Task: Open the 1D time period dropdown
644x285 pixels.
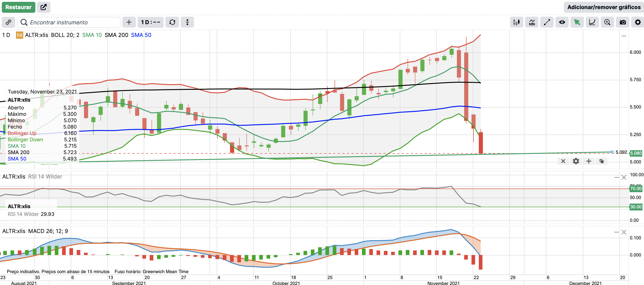Action: coord(150,22)
